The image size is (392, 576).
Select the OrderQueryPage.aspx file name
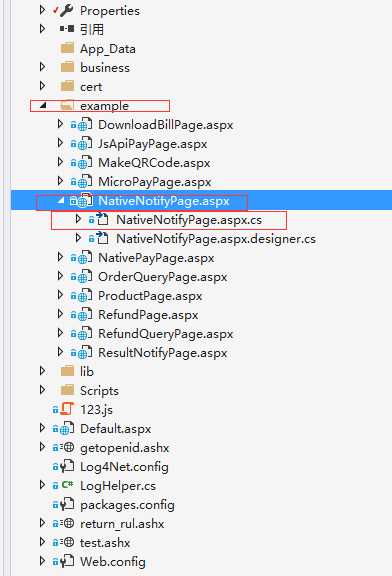click(x=162, y=277)
